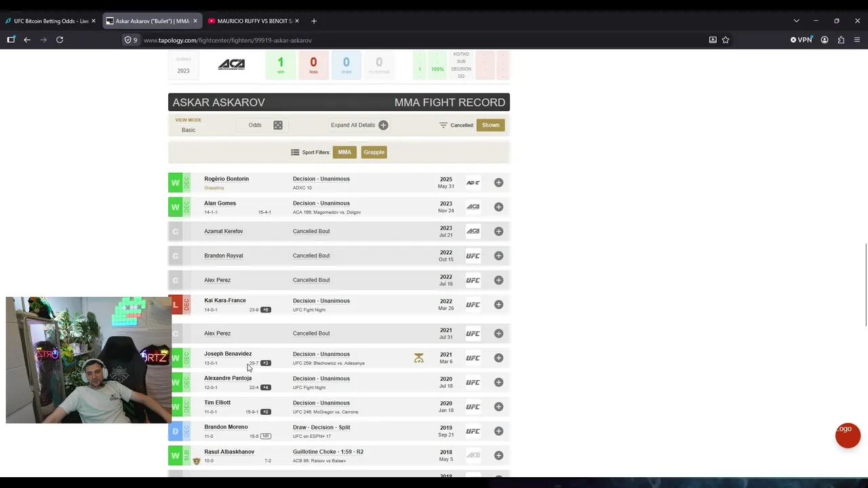Expand details for Azamat Kerefov cancelled bout
Image resolution: width=868 pixels, height=488 pixels.
click(x=498, y=231)
